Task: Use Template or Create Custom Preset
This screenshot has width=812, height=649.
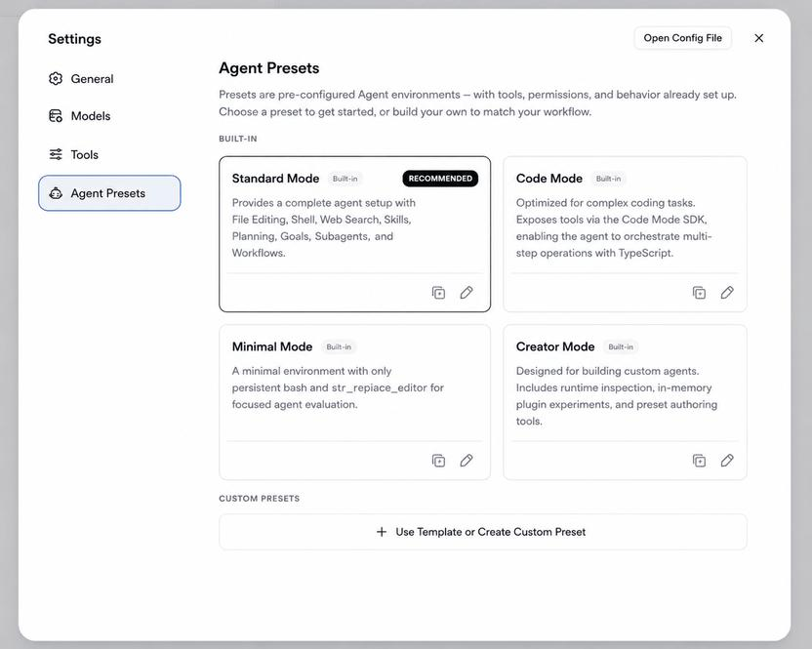Action: point(483,532)
